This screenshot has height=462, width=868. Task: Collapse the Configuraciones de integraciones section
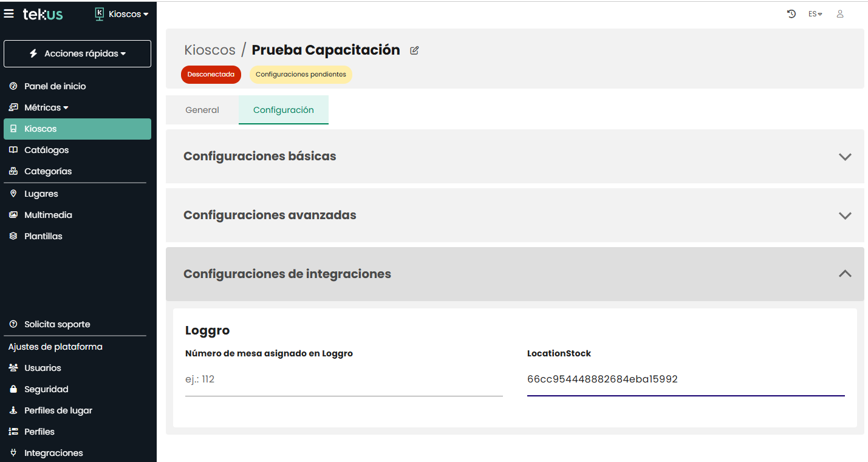tap(844, 274)
